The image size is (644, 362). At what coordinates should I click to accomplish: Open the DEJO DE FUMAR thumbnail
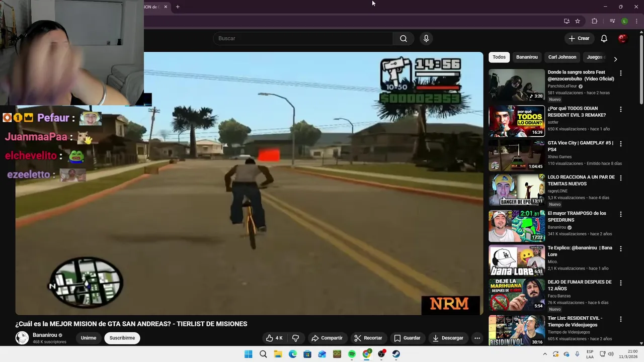pos(517,295)
